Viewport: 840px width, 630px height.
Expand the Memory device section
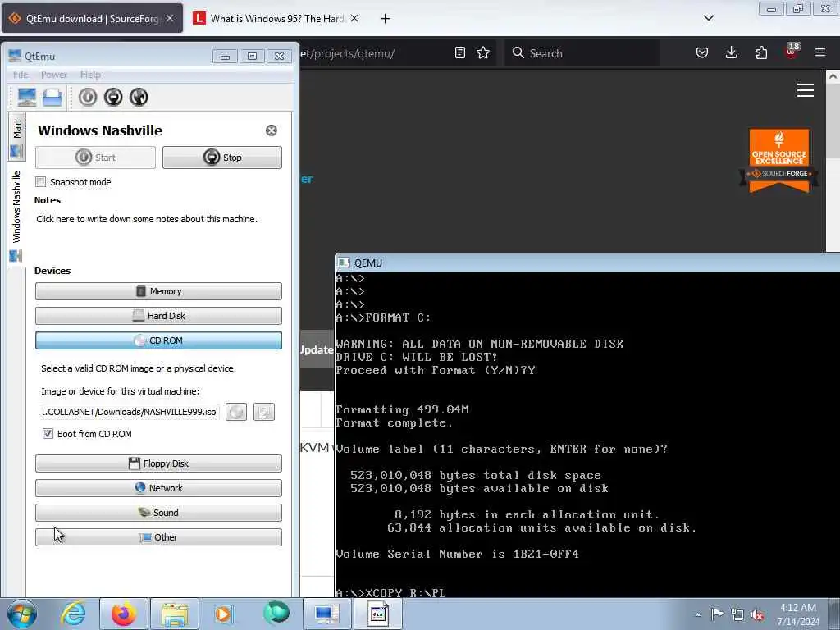coord(158,291)
